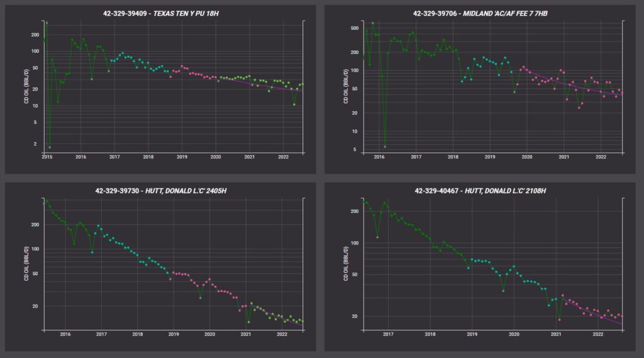Click the lowest data point in Midland chart
644x358 pixels.
[x=385, y=146]
